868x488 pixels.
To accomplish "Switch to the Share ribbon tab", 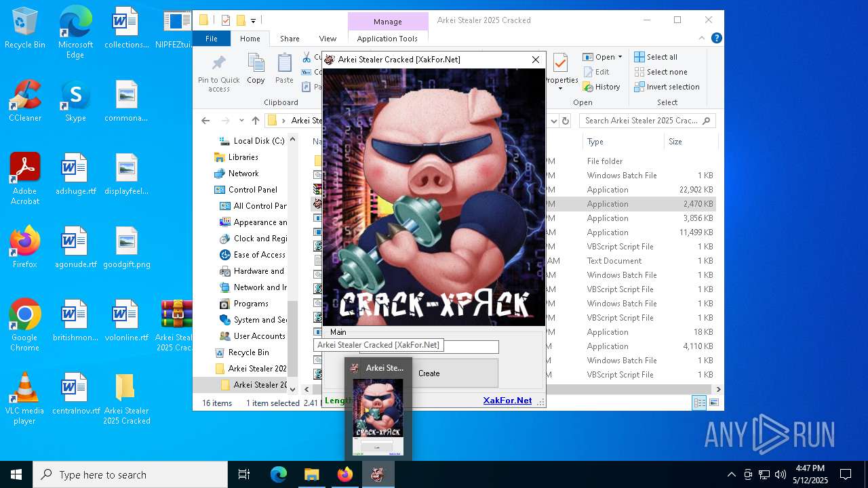I will 290,39.
